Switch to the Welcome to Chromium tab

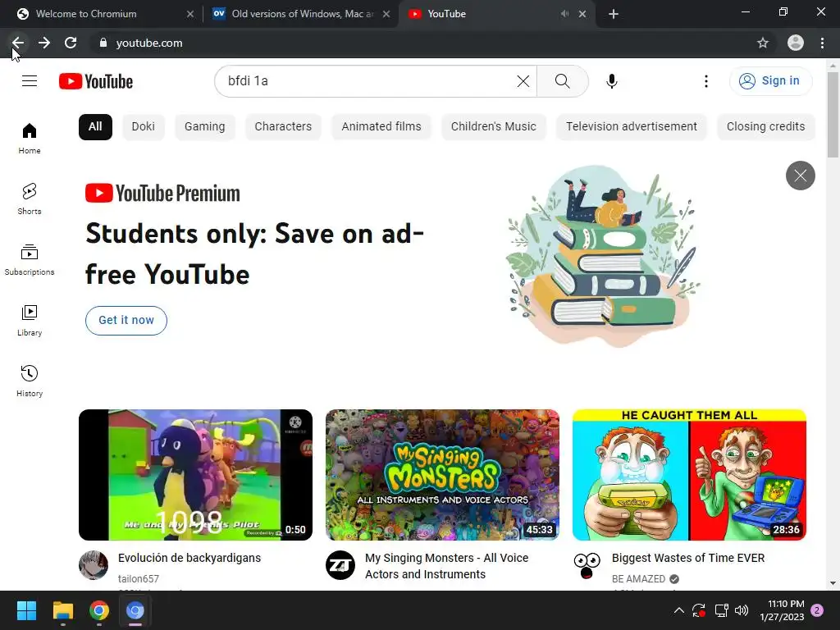click(100, 14)
